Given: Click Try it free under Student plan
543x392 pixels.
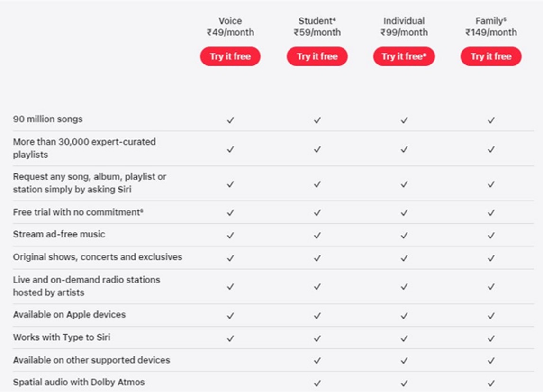Looking at the screenshot, I should (x=317, y=56).
